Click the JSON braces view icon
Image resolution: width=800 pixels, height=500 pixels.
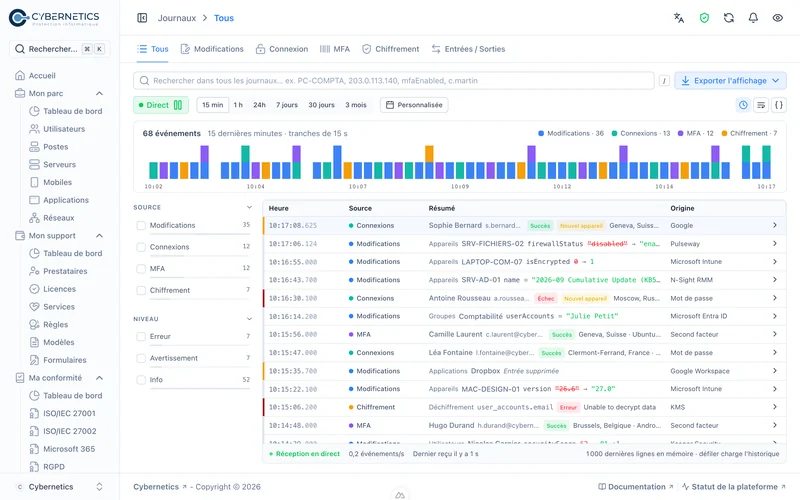click(779, 105)
